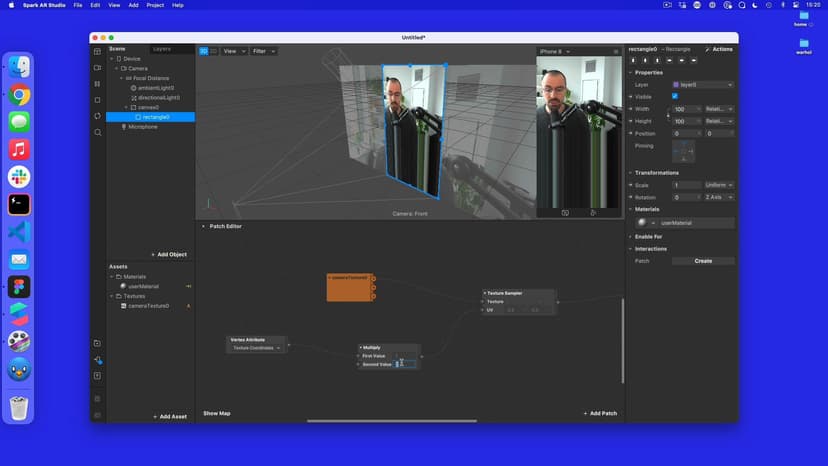
Task: Click the Actions button in inspector
Action: click(719, 49)
